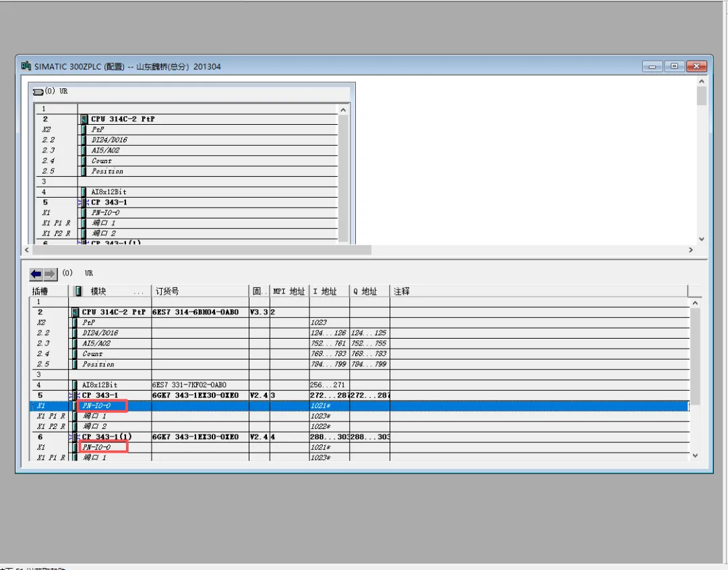Viewport: 728px width, 570px height.
Task: Click the grey forward arrow in detail pane
Action: [51, 274]
